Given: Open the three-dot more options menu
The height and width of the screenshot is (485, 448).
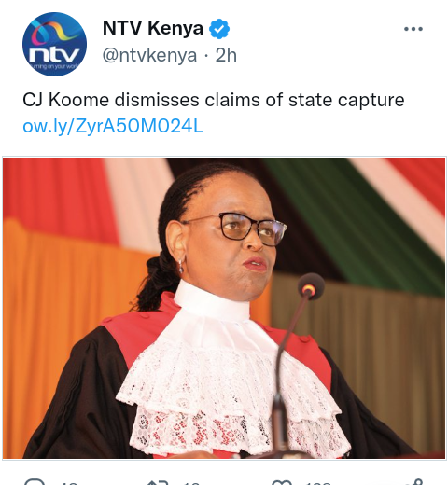Looking at the screenshot, I should pyautogui.click(x=413, y=29).
